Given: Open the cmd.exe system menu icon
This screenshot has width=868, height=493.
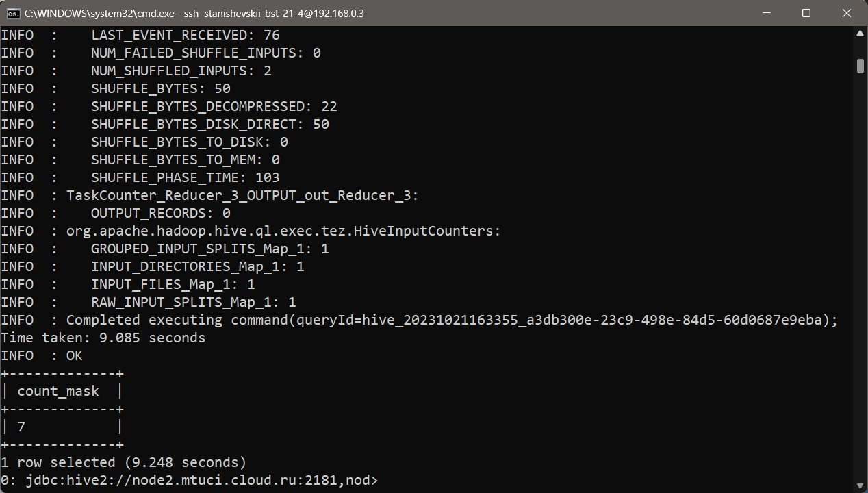Looking at the screenshot, I should [13, 13].
